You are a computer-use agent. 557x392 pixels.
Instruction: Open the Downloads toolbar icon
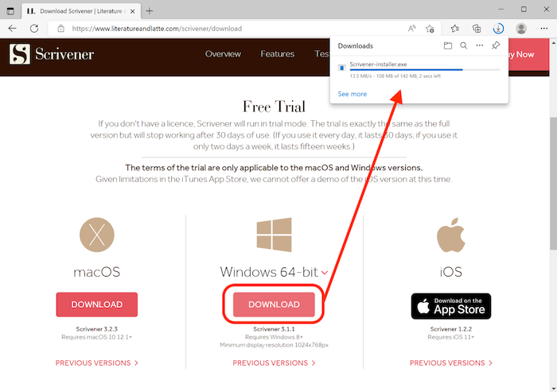[498, 29]
